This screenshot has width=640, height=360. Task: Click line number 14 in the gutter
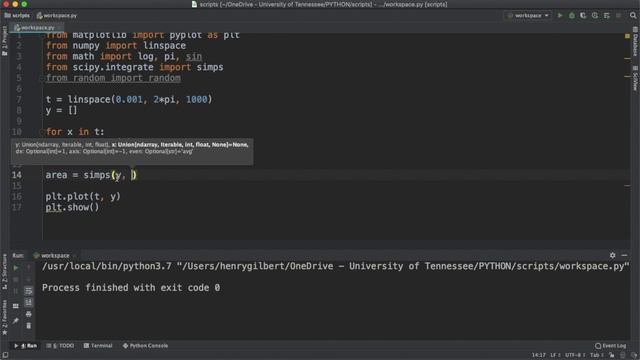pyautogui.click(x=16, y=175)
